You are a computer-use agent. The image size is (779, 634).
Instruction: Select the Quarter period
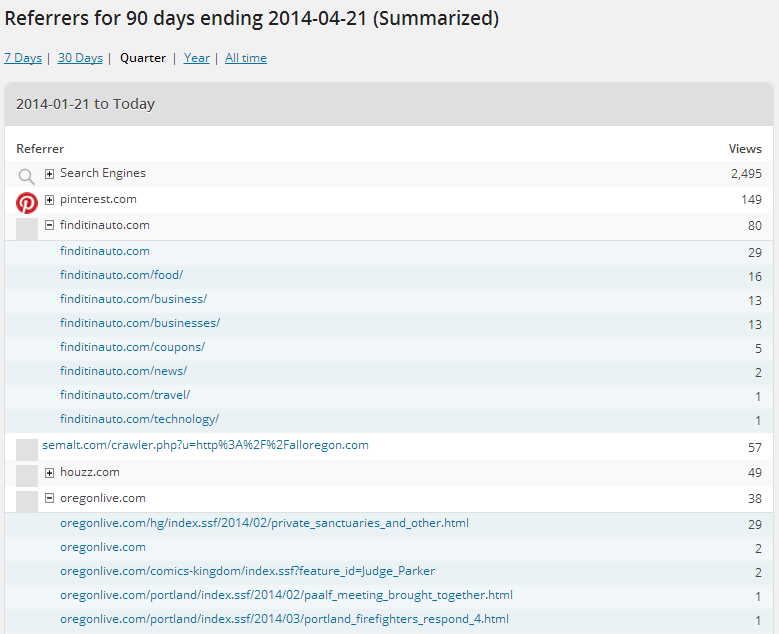(x=143, y=58)
